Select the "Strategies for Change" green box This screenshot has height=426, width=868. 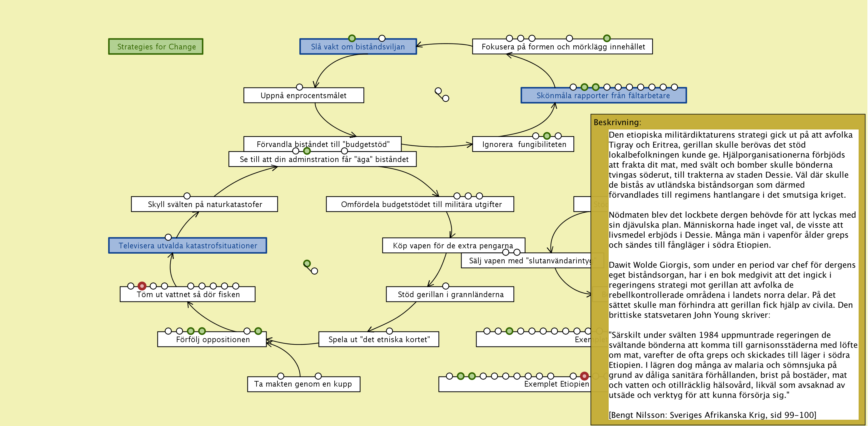coord(156,47)
